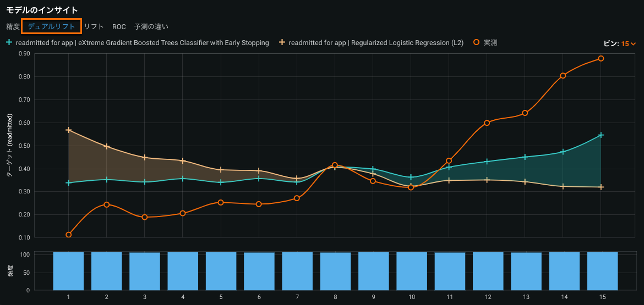This screenshot has width=644, height=305.
Task: Click the actual data point at bin 12
Action: pyautogui.click(x=487, y=123)
